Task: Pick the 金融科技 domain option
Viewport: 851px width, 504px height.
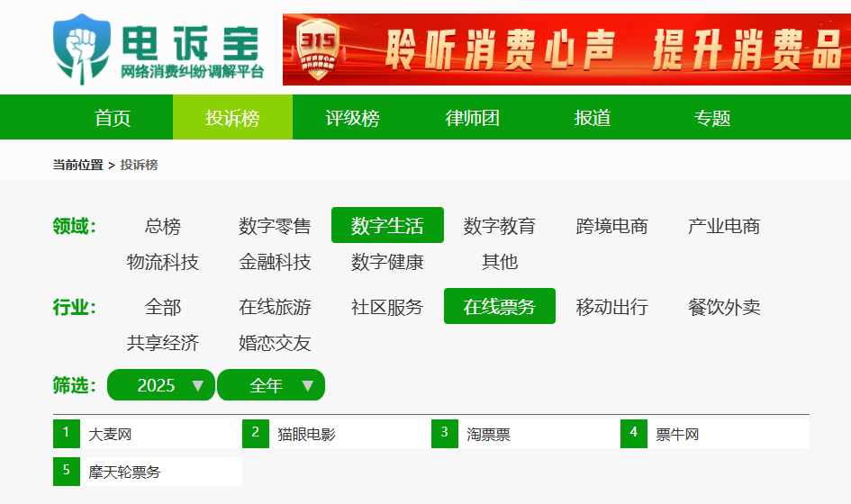Action: [x=275, y=262]
